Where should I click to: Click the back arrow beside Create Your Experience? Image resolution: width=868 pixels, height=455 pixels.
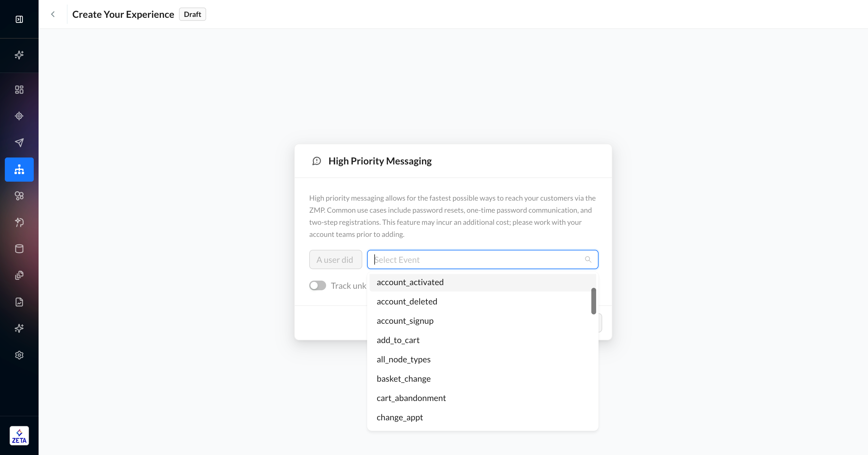pos(53,14)
